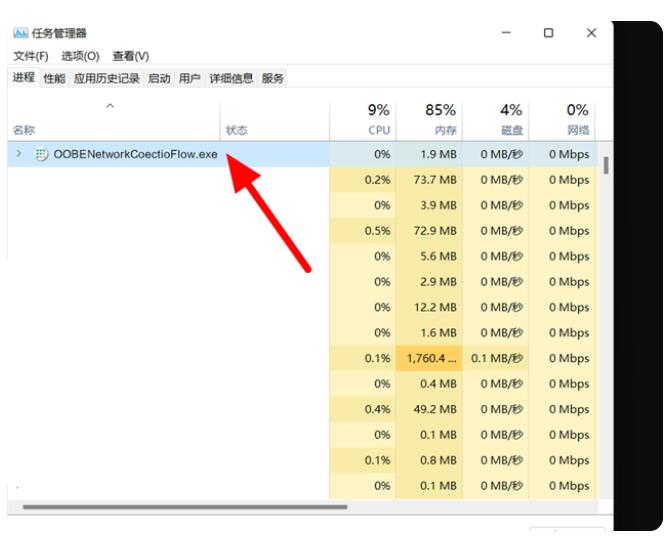The width and height of the screenshot is (668, 537).
Task: Click the 状态 column header
Action: click(236, 130)
